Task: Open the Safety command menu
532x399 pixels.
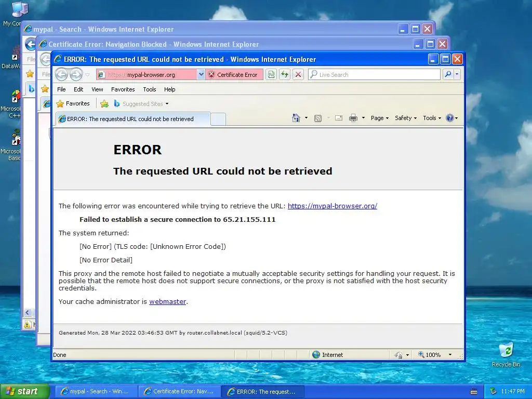Action: (x=405, y=118)
